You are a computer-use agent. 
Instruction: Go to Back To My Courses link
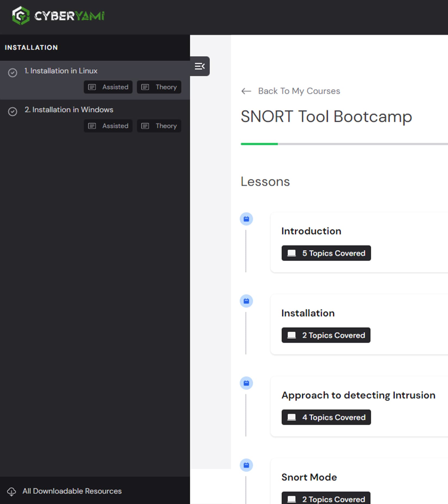pyautogui.click(x=299, y=91)
